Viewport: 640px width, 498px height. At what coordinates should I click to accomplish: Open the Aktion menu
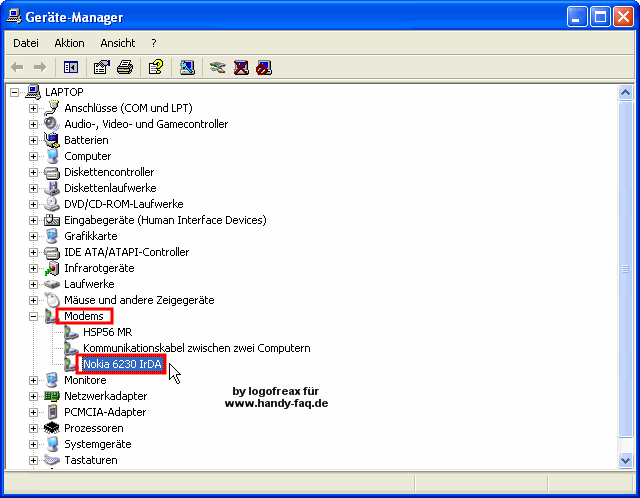coord(69,43)
